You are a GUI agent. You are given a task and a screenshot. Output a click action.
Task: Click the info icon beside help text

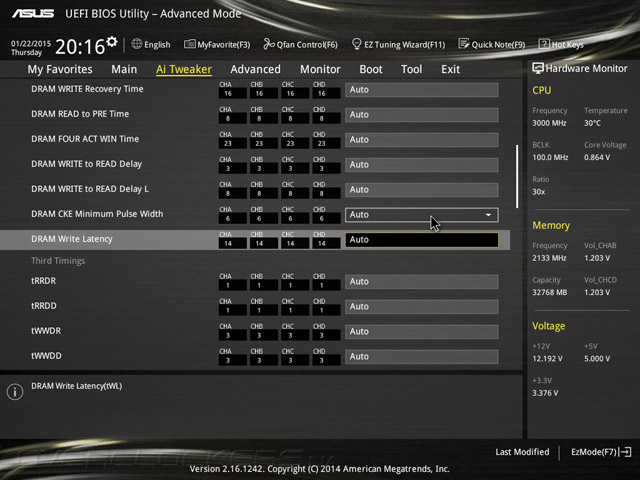point(15,392)
